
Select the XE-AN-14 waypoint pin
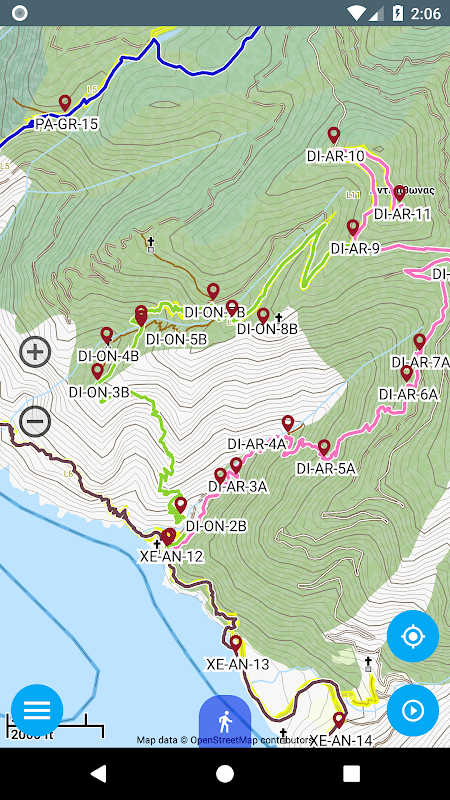(x=339, y=720)
